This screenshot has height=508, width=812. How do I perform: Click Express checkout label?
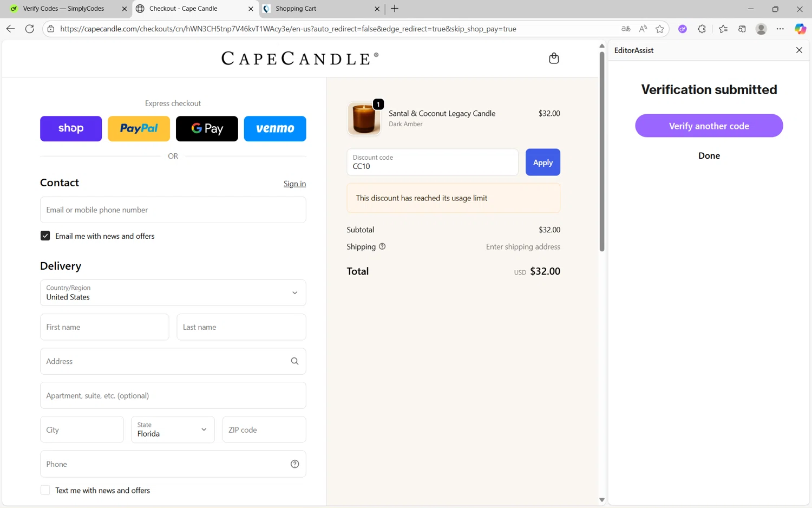coord(173,103)
